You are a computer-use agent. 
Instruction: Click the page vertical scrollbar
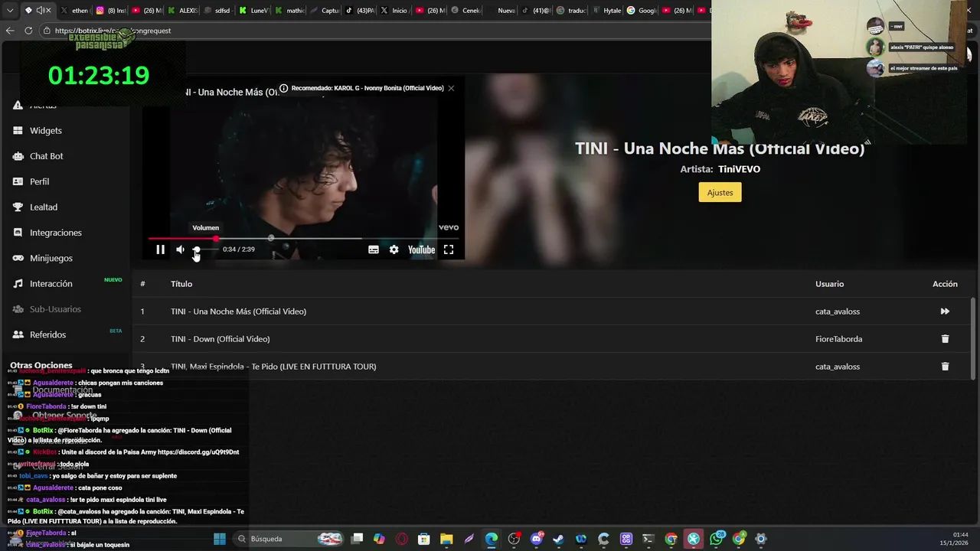click(973, 337)
